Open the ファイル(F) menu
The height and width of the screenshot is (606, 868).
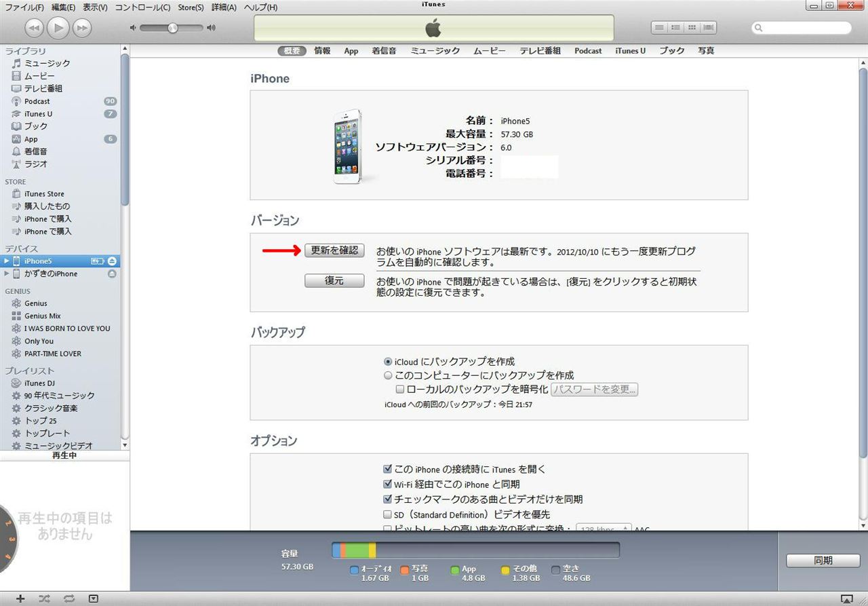24,7
